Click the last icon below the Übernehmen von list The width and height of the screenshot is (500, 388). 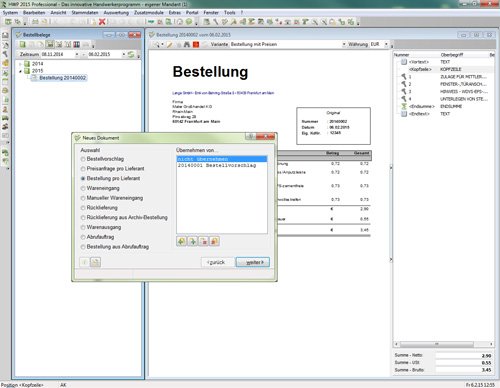pos(215,241)
